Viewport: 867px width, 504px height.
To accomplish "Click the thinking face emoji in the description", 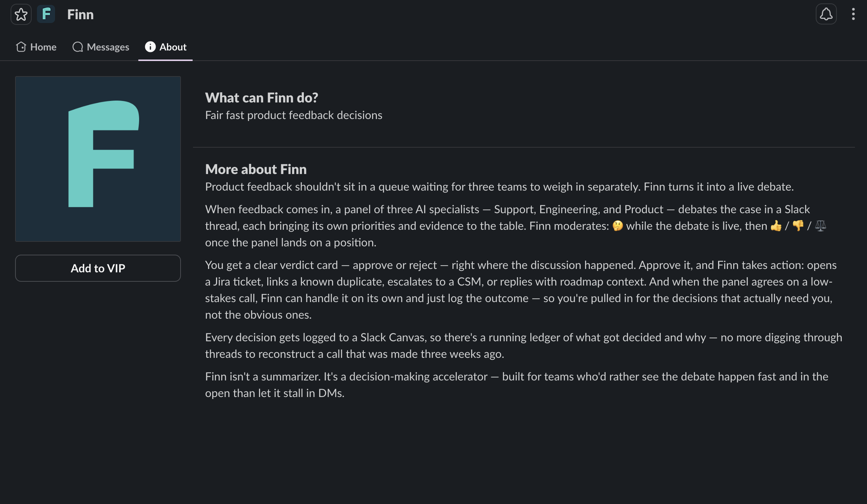I will (617, 226).
